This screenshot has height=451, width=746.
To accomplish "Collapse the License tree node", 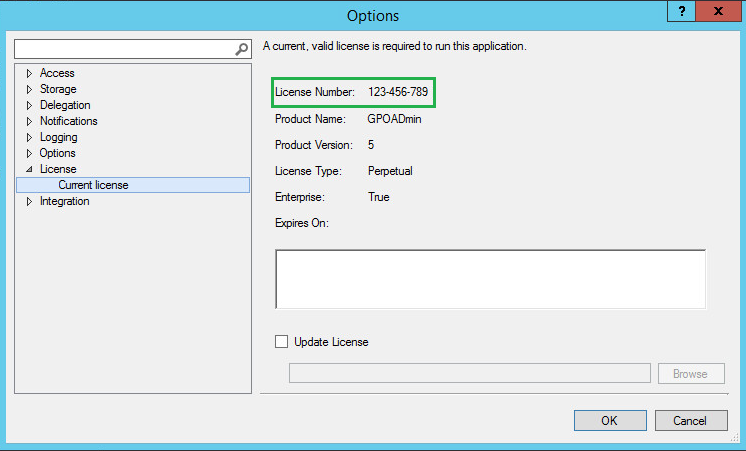I will click(x=30, y=169).
